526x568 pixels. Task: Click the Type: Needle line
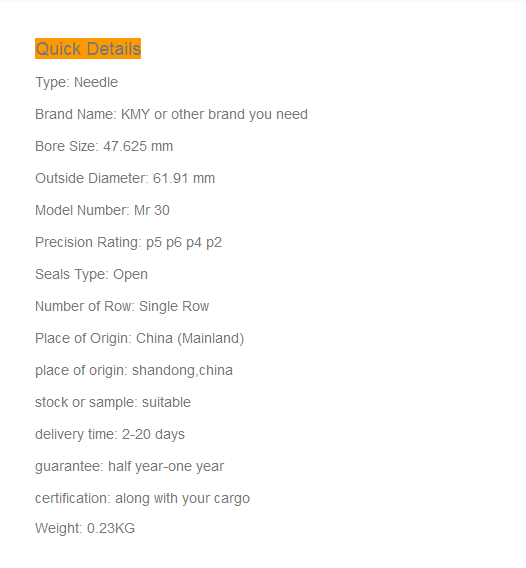pos(76,83)
